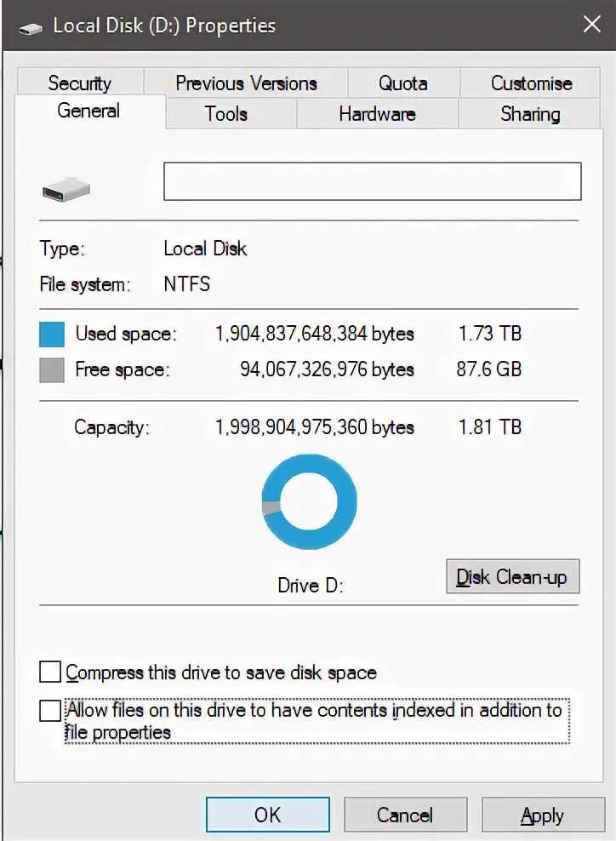Click the drive icon in the title bar

tap(30, 28)
